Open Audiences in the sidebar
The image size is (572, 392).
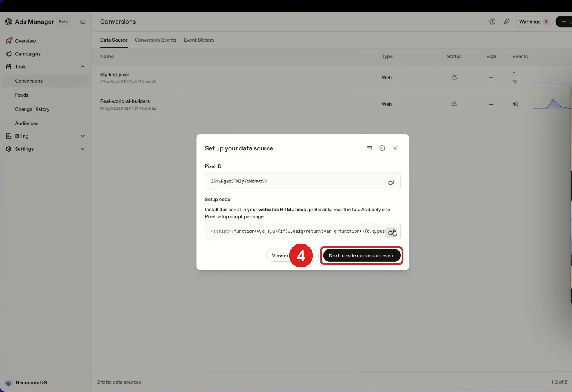coord(26,123)
